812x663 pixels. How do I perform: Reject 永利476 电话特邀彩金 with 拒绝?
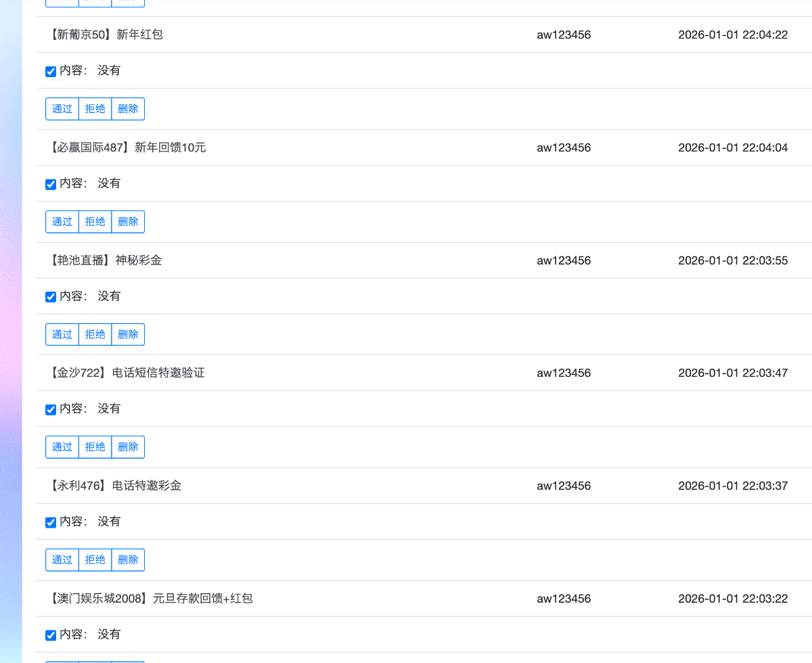point(95,560)
